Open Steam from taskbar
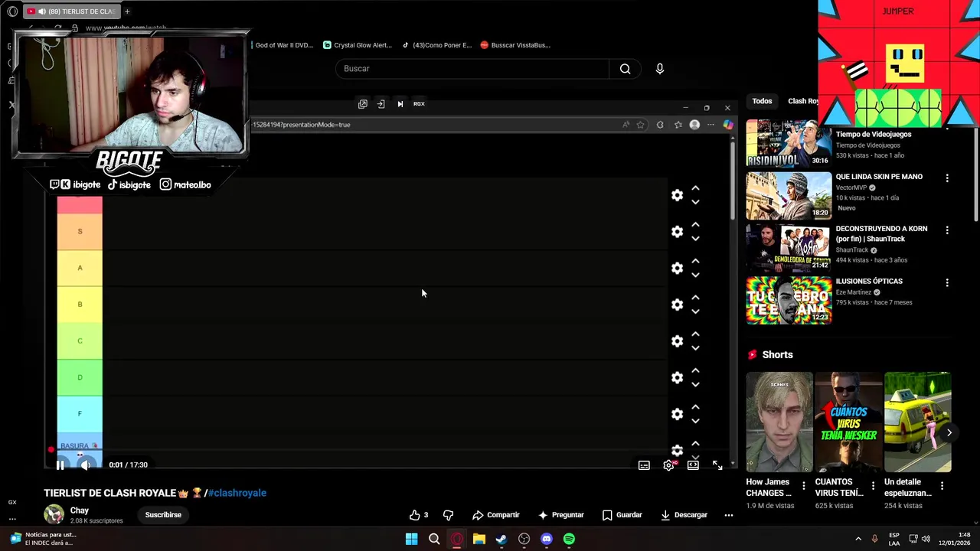Screen dimensions: 980x551 [501, 540]
